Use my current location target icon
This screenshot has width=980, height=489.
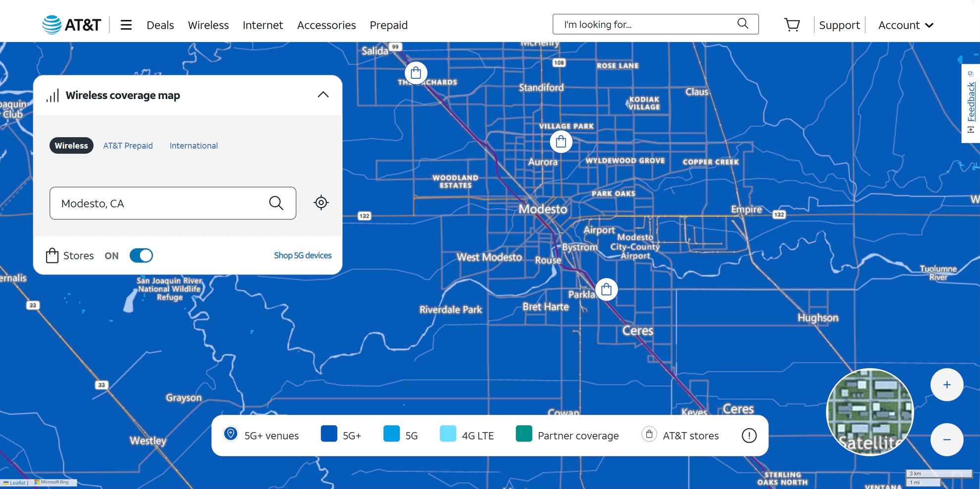(321, 202)
